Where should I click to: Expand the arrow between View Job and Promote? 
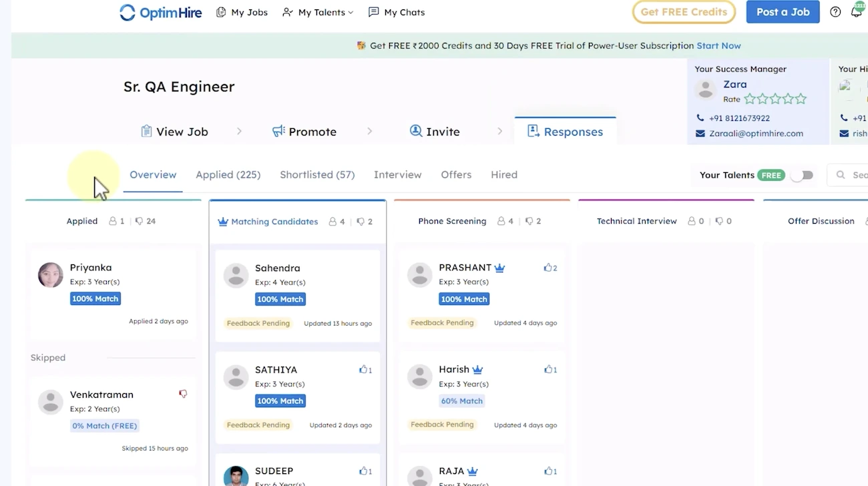click(239, 132)
